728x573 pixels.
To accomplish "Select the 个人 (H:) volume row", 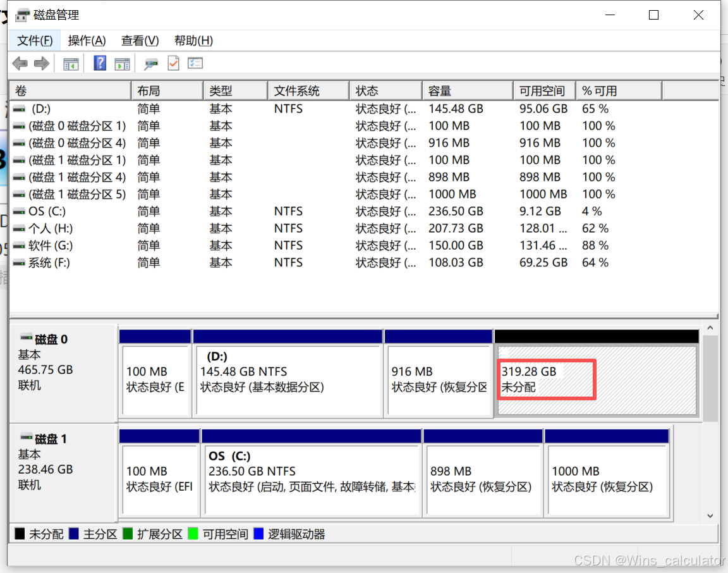I will pos(364,229).
